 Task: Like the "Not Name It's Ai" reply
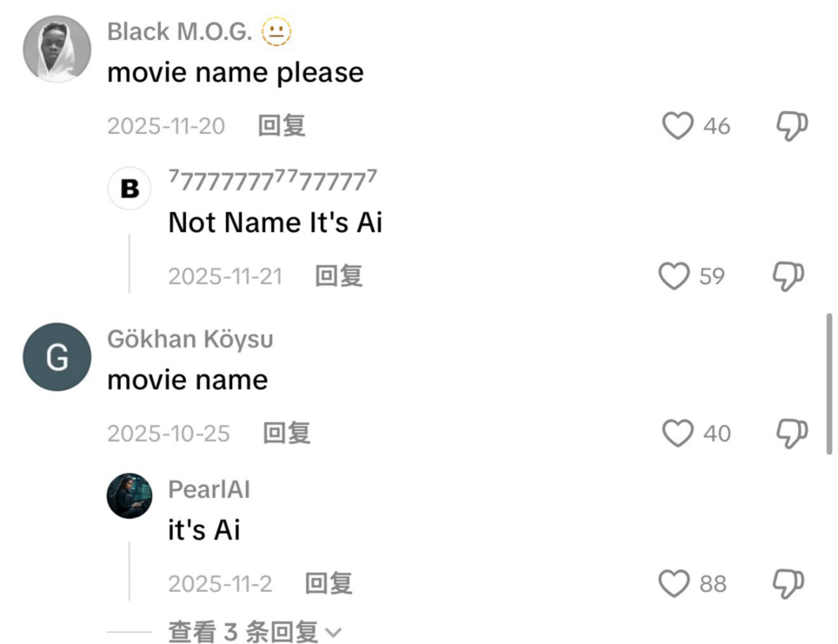tap(674, 276)
